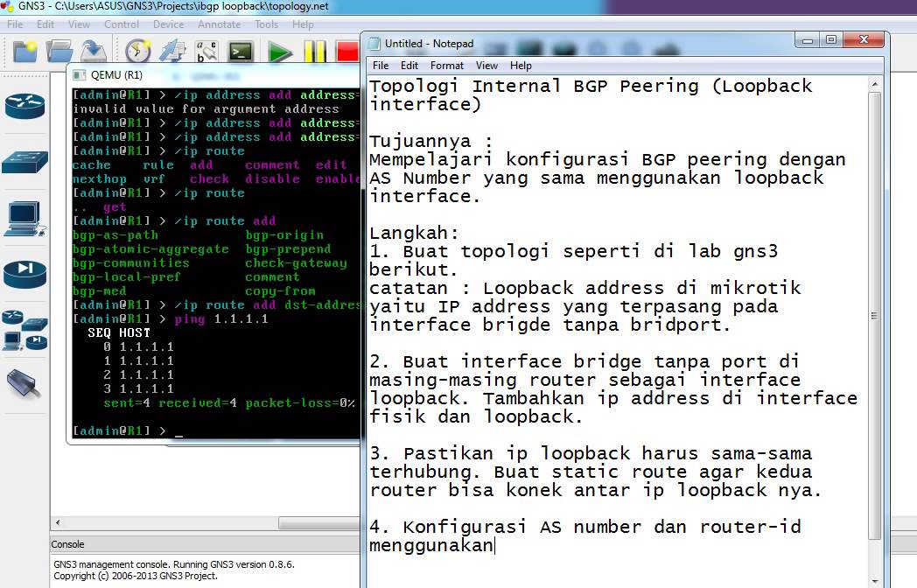917x588 pixels.
Task: Open GNS3 snapshot clock icon
Action: (x=138, y=51)
